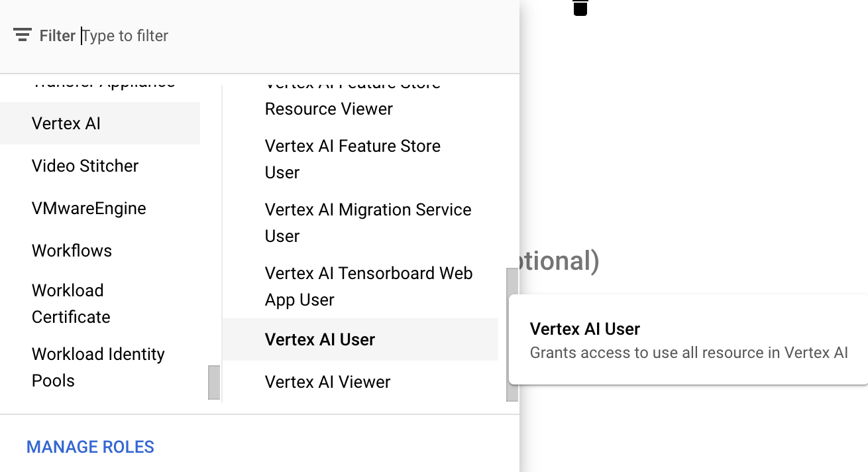868x472 pixels.
Task: Open the MANAGE ROLES link
Action: click(x=90, y=447)
